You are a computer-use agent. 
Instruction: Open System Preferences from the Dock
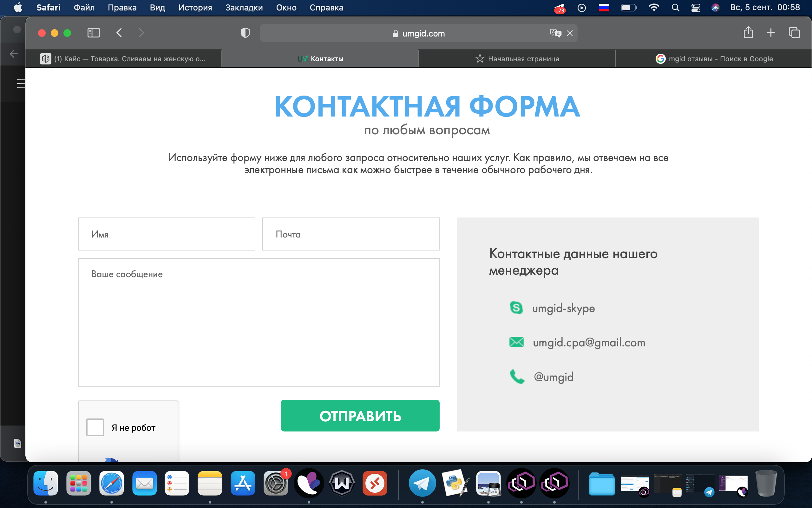[276, 483]
